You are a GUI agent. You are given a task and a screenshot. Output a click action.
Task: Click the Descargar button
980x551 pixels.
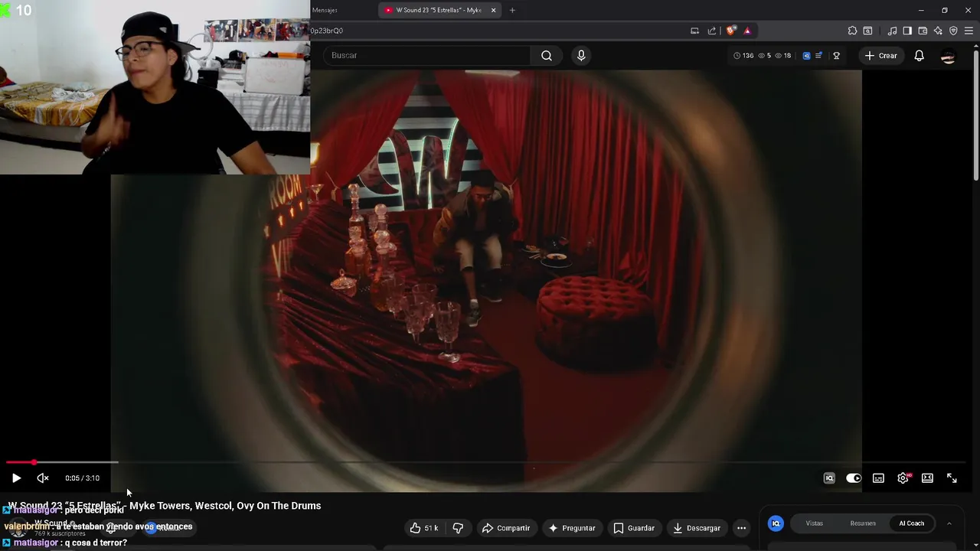click(x=696, y=528)
